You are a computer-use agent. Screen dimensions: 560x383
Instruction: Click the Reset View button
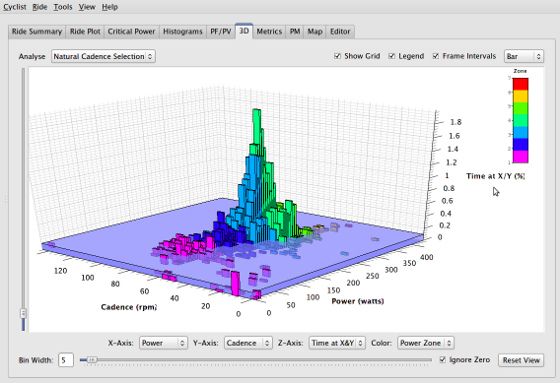(x=521, y=360)
